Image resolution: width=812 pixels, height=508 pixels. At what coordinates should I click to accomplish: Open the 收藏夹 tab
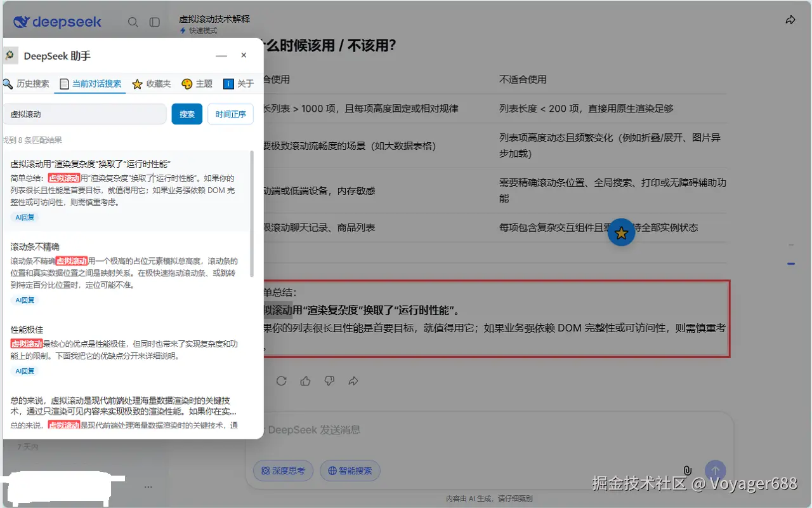click(152, 84)
